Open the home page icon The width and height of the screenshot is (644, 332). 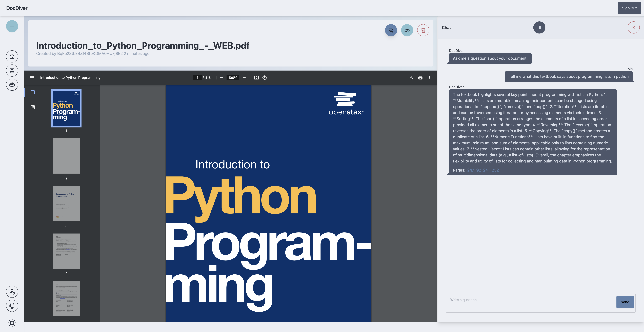(12, 57)
